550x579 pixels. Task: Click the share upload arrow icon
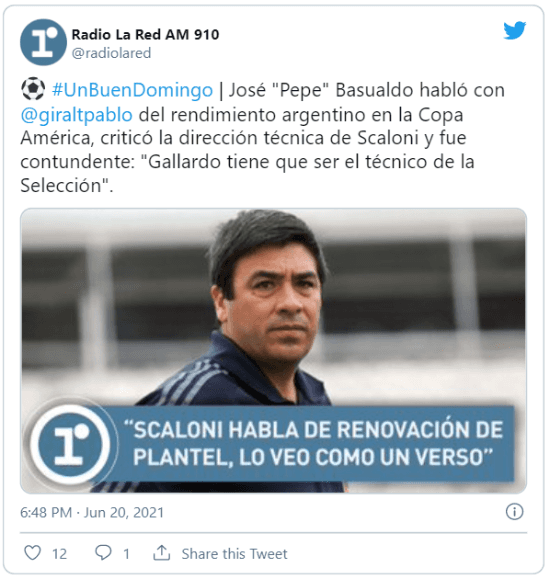pos(162,553)
